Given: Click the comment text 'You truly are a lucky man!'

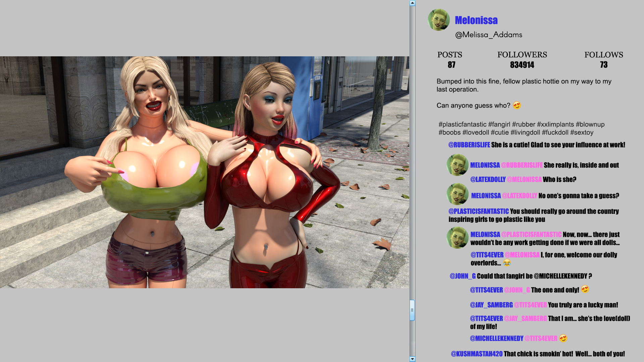Looking at the screenshot, I should 583,305.
